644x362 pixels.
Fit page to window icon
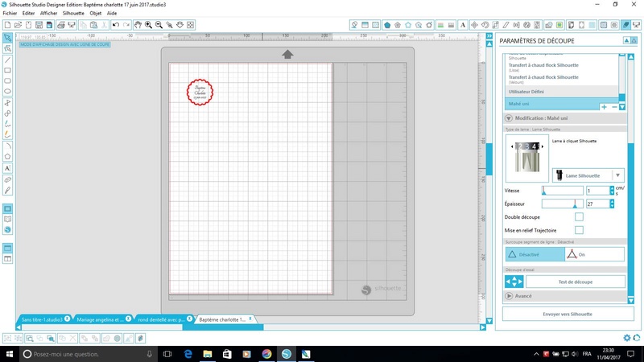tap(191, 25)
